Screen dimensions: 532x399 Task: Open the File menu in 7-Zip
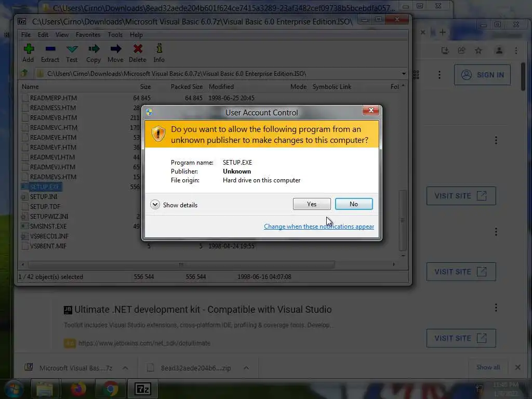pyautogui.click(x=26, y=35)
